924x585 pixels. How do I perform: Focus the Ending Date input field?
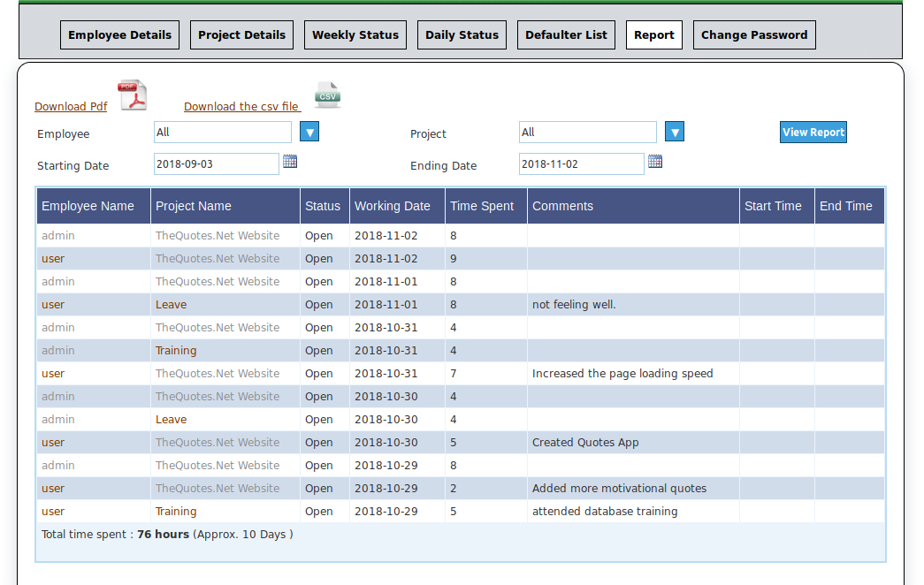coord(582,163)
